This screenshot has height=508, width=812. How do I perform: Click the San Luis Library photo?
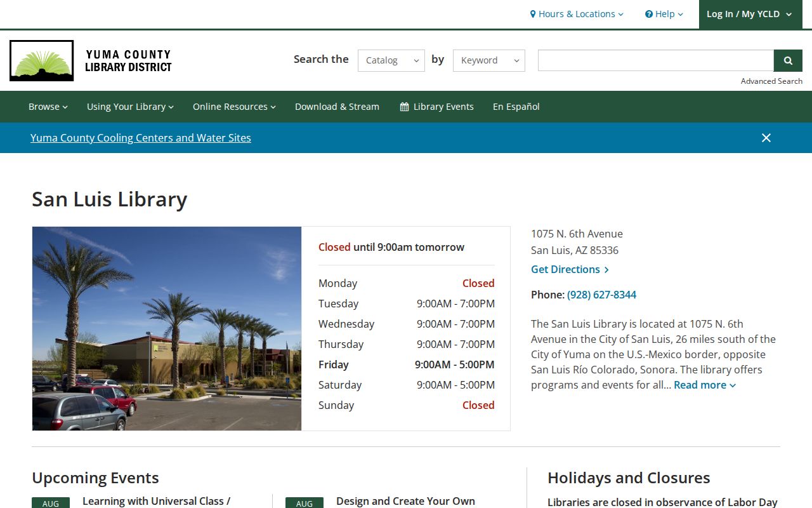[x=167, y=328]
